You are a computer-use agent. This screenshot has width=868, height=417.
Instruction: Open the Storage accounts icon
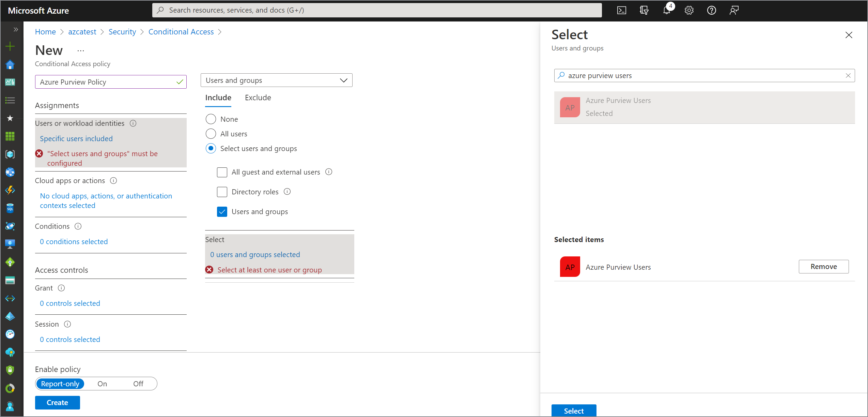[x=10, y=280]
